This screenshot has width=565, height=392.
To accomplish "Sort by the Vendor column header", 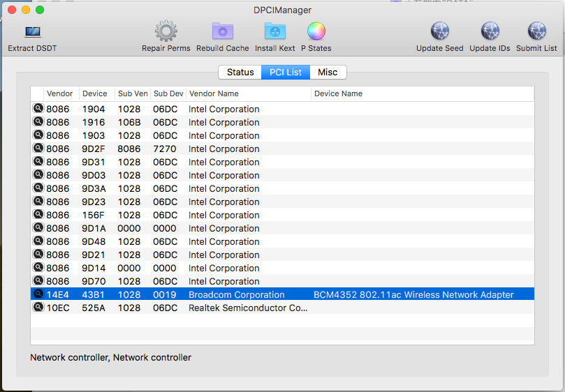I will pyautogui.click(x=59, y=93).
